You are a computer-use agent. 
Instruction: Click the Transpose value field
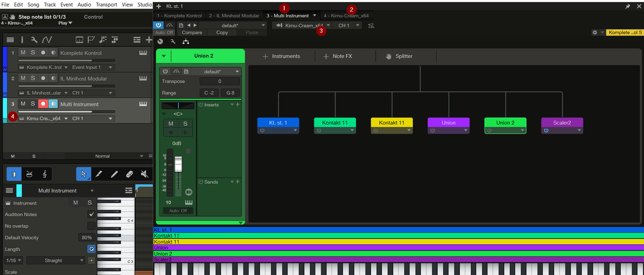(x=219, y=81)
